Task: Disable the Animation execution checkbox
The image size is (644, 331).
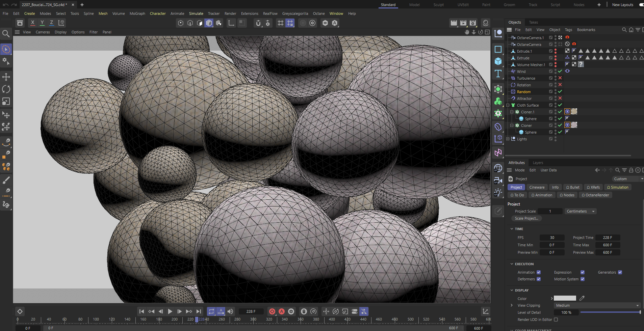Action: click(x=539, y=272)
